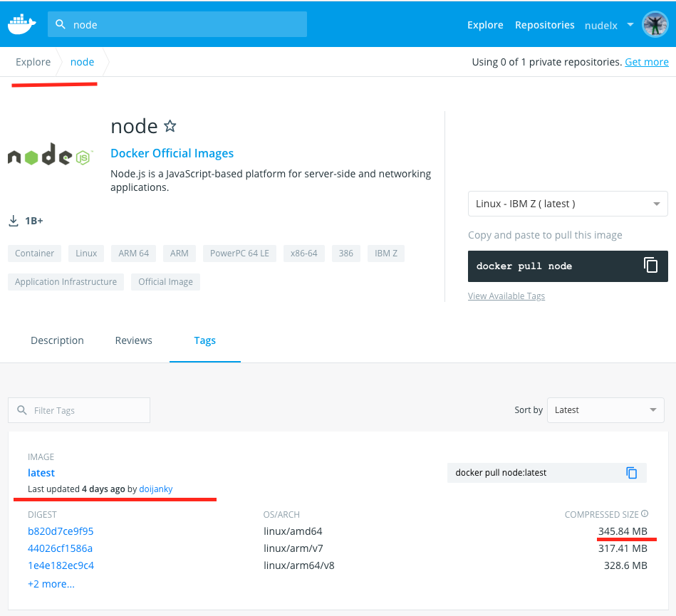Switch to the Reviews tab
Screen dimensions: 676x616
(x=134, y=340)
